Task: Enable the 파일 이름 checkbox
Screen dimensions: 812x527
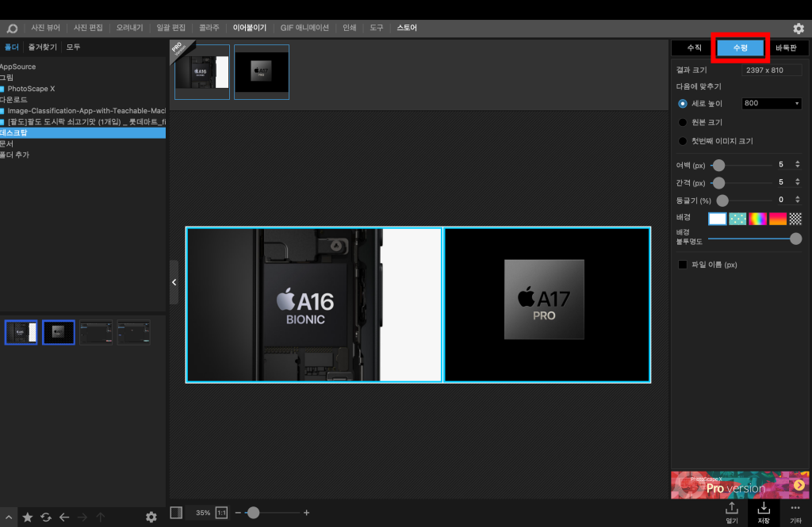Action: (683, 265)
